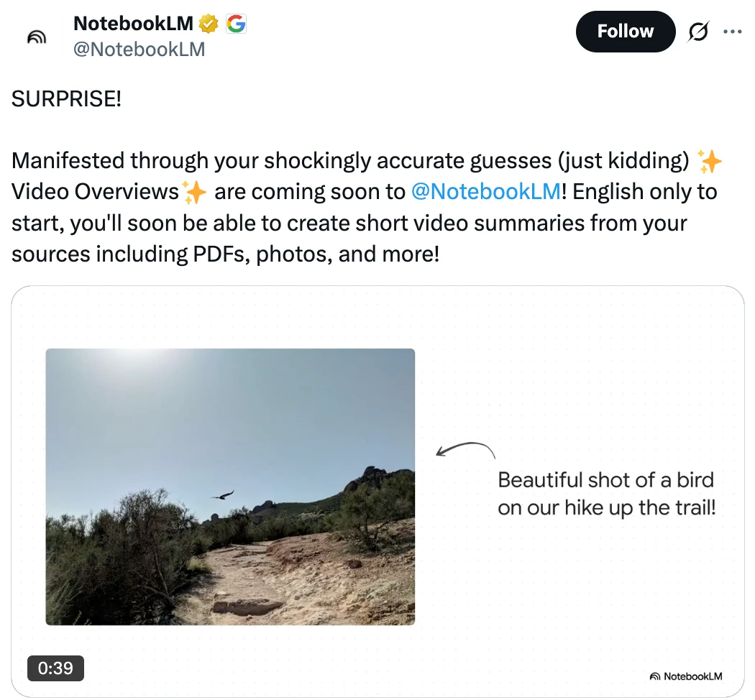Click the sparkle emoji after 'just kidding'
The width and height of the screenshot is (755, 700).
click(x=709, y=161)
